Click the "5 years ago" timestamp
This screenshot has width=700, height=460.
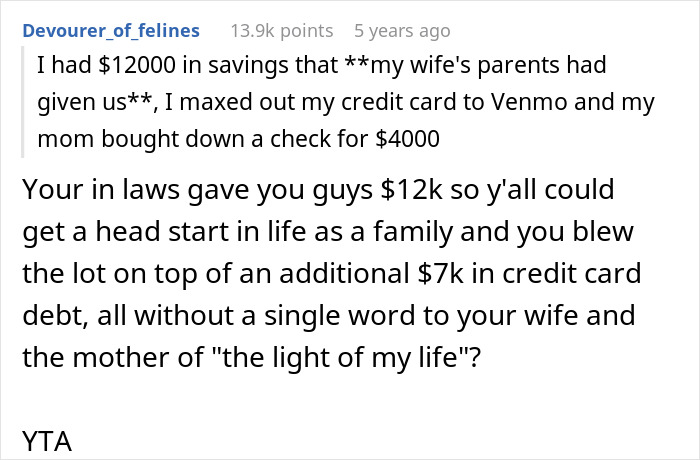(402, 31)
